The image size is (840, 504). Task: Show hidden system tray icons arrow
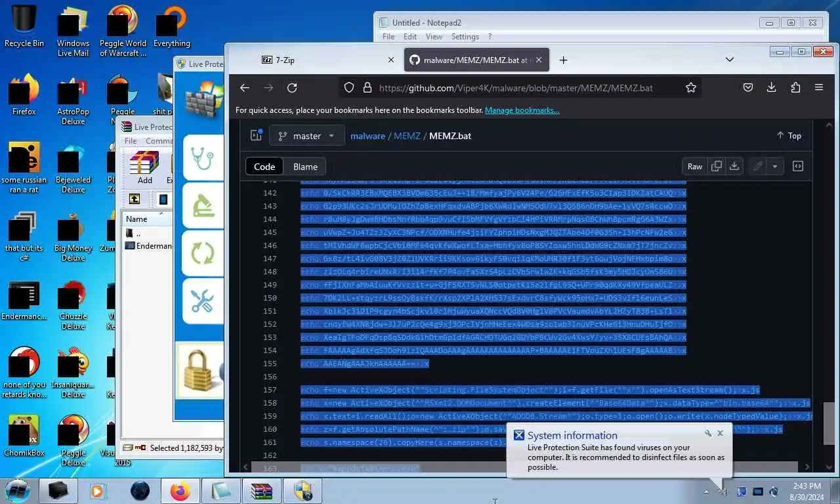[x=706, y=491]
